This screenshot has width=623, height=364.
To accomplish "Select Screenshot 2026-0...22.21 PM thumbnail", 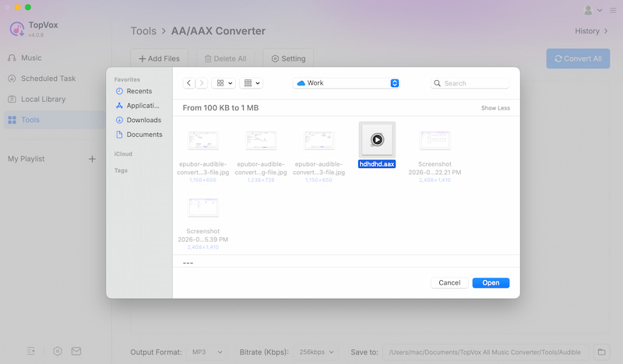I will tap(435, 140).
